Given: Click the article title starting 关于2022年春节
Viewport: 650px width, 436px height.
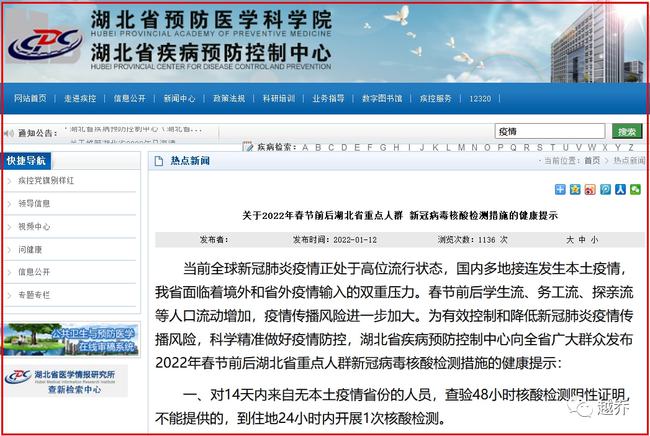Looking at the screenshot, I should tap(400, 216).
